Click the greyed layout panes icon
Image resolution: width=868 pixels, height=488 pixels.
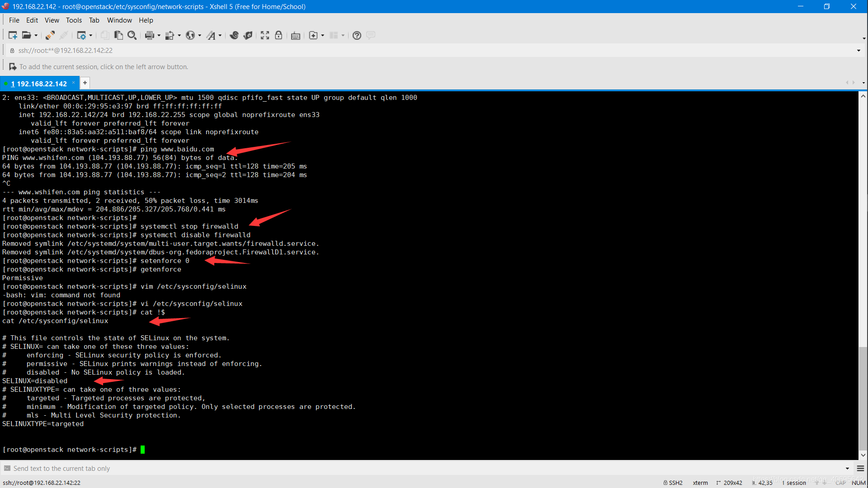pos(334,35)
